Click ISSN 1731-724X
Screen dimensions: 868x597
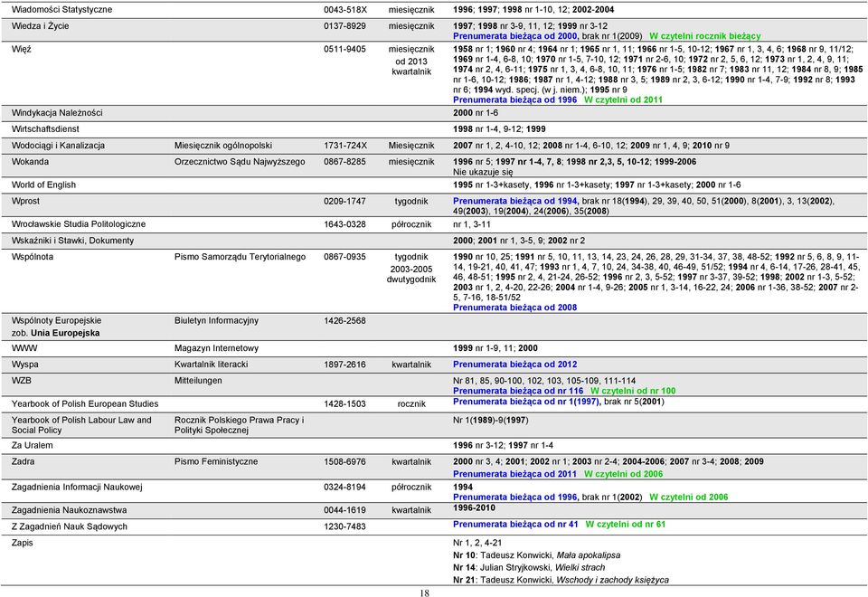point(344,145)
